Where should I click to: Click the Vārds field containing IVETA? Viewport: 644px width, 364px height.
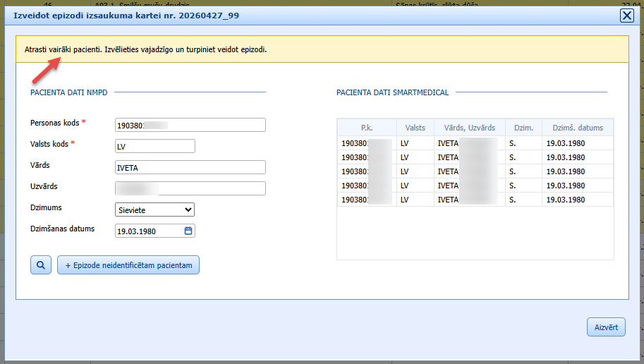pyautogui.click(x=190, y=167)
